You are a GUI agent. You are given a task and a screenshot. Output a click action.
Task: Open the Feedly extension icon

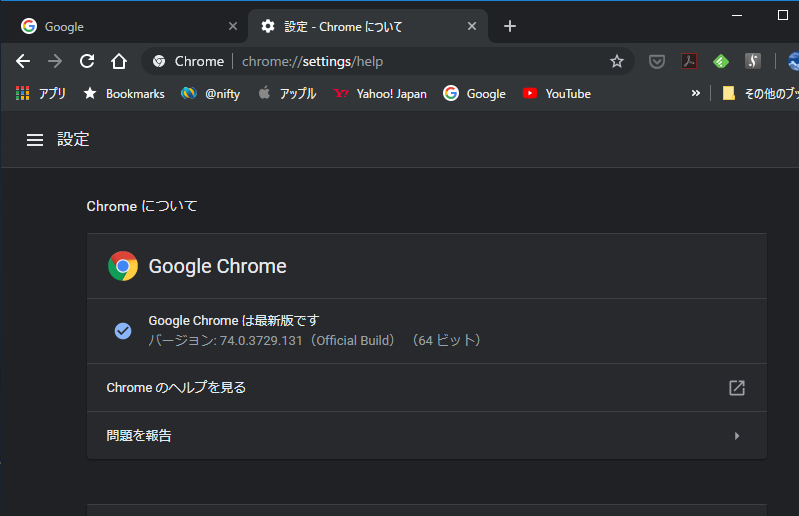tap(721, 62)
